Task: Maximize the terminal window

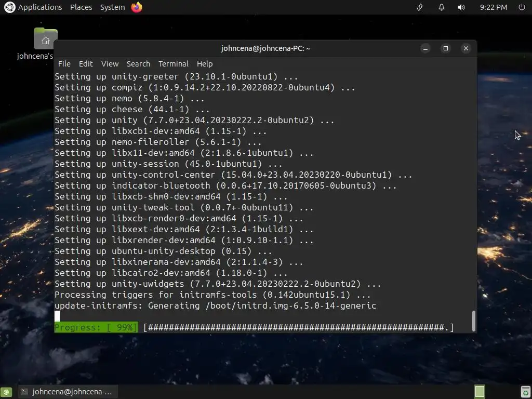Action: coord(445,48)
